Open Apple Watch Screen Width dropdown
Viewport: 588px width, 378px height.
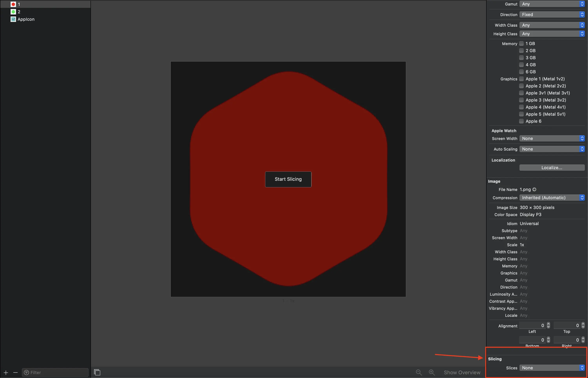(552, 138)
